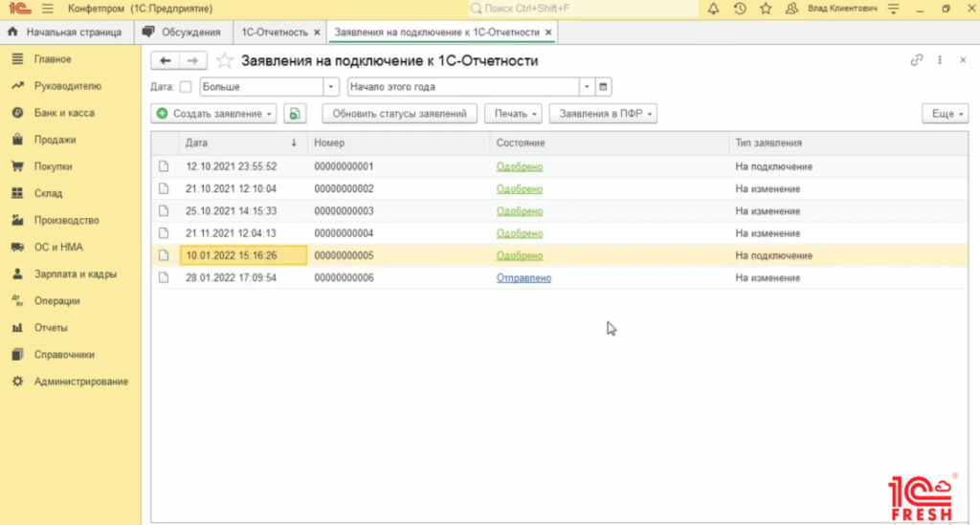
Task: Open the Еще menu
Action: tap(945, 114)
